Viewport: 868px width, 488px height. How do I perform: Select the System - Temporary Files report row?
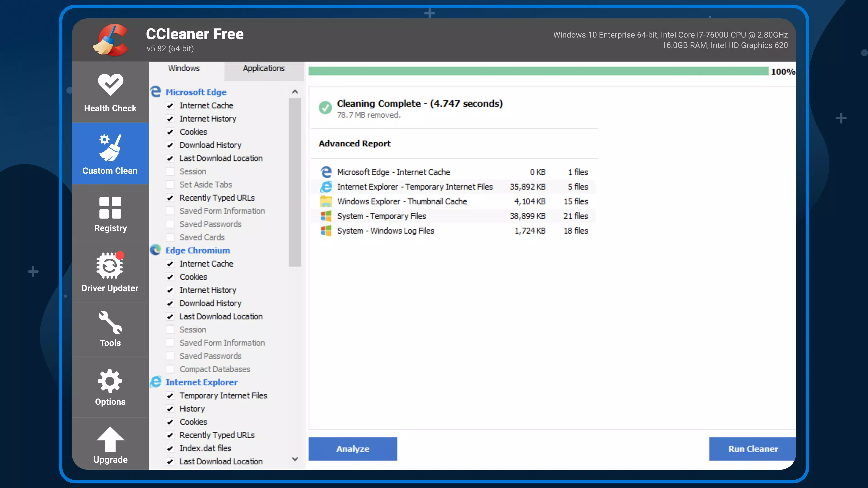pyautogui.click(x=453, y=216)
